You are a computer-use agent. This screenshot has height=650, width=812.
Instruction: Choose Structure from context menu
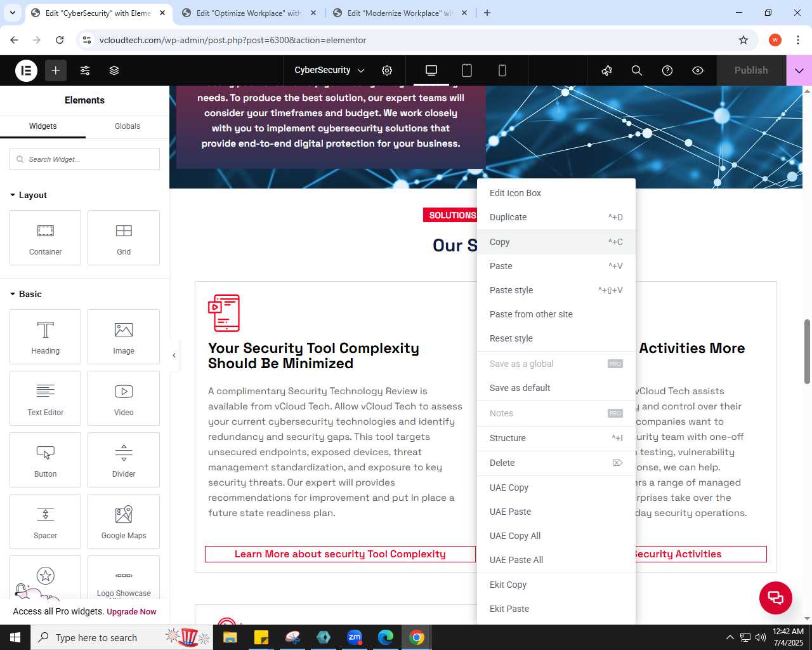pyautogui.click(x=556, y=438)
